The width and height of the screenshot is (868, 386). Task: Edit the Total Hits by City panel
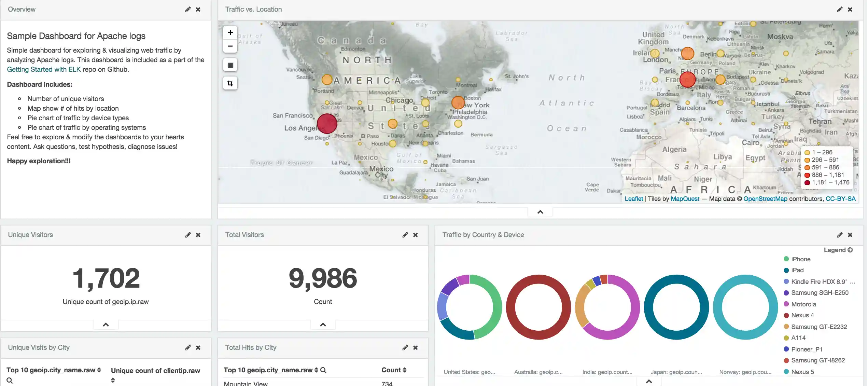pos(405,347)
